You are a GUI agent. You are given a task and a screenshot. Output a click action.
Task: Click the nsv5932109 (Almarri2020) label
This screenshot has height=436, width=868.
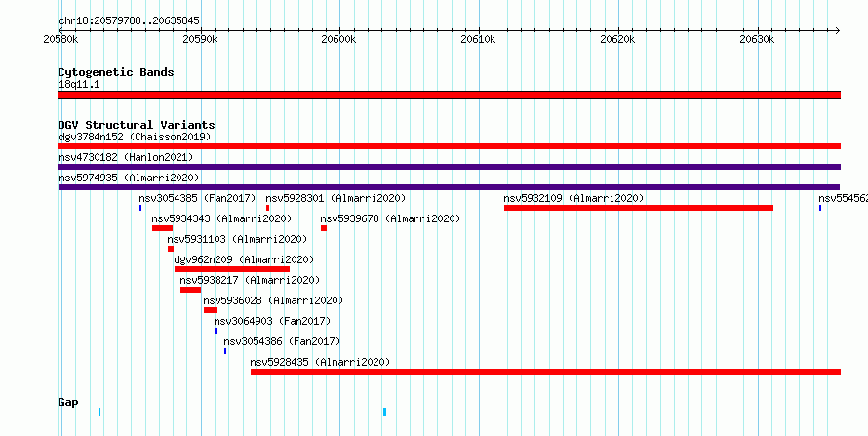(573, 198)
